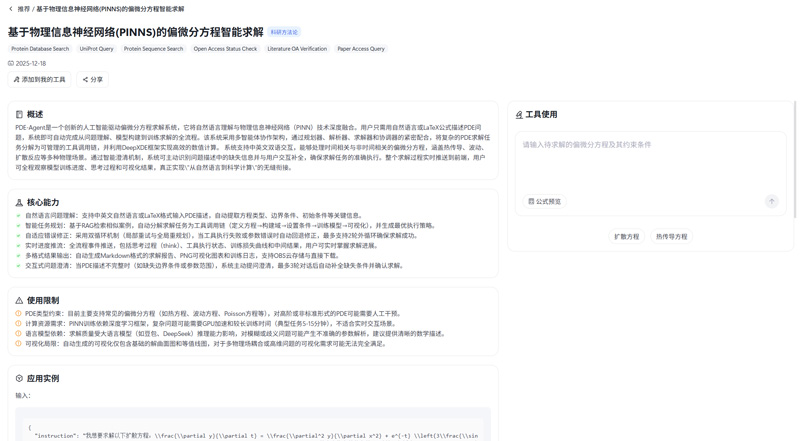The image size is (800, 441).
Task: Click the 工具使用 panel icon
Action: [519, 115]
